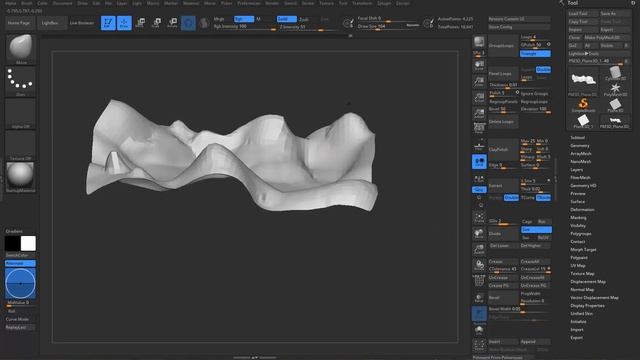Activate the Draw mode button
640x360 pixels.
(124, 23)
